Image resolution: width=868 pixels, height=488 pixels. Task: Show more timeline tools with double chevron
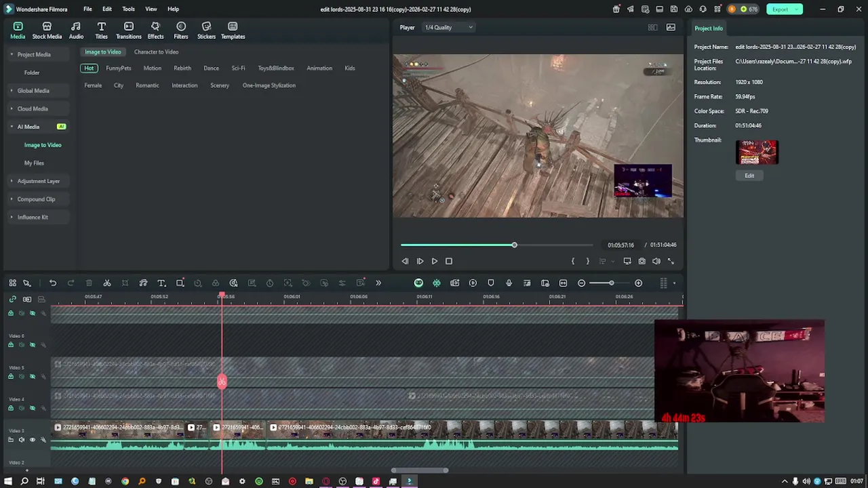pos(378,283)
